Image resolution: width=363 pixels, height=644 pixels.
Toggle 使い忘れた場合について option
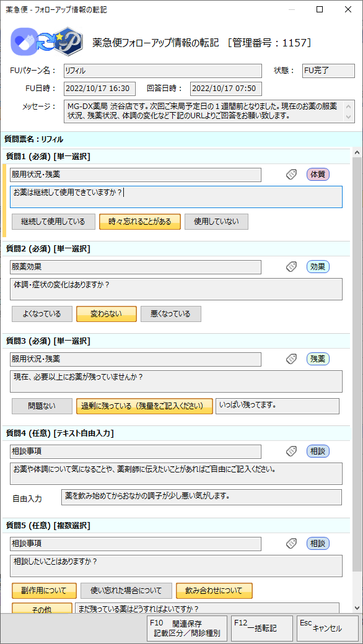tap(126, 591)
